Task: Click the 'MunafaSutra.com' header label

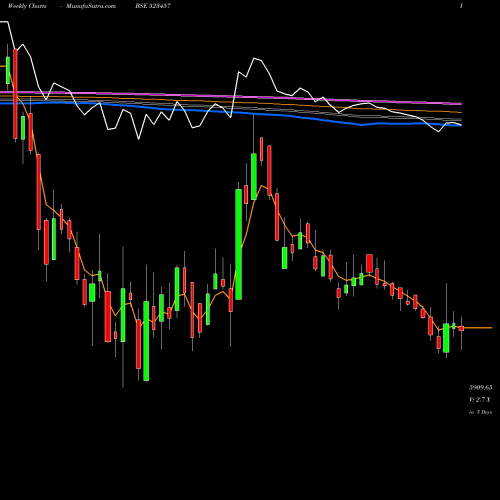Action: tap(91, 6)
